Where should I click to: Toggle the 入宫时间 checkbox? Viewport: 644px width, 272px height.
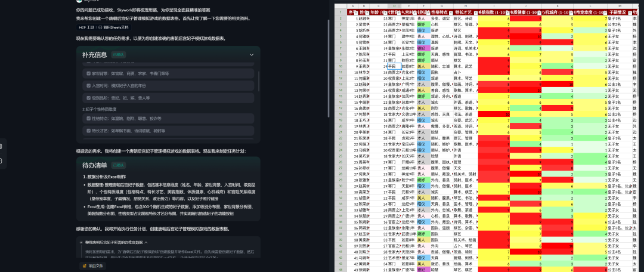pos(89,86)
